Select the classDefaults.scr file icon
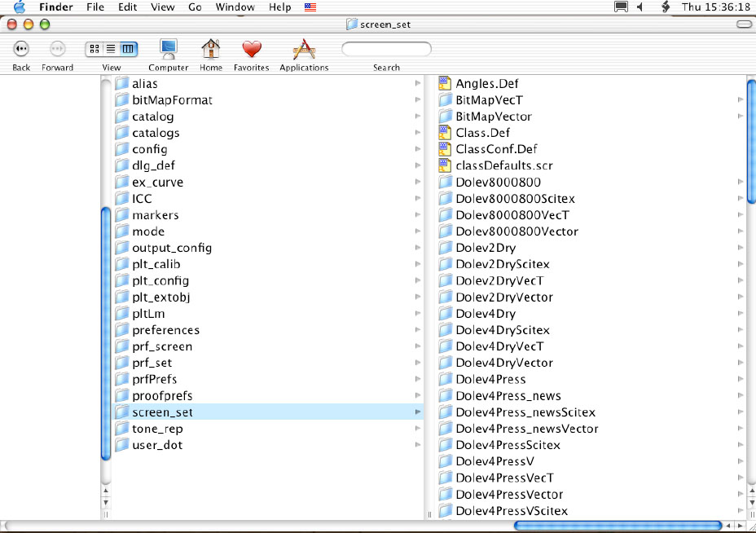Viewport: 756px width, 533px height. [445, 165]
